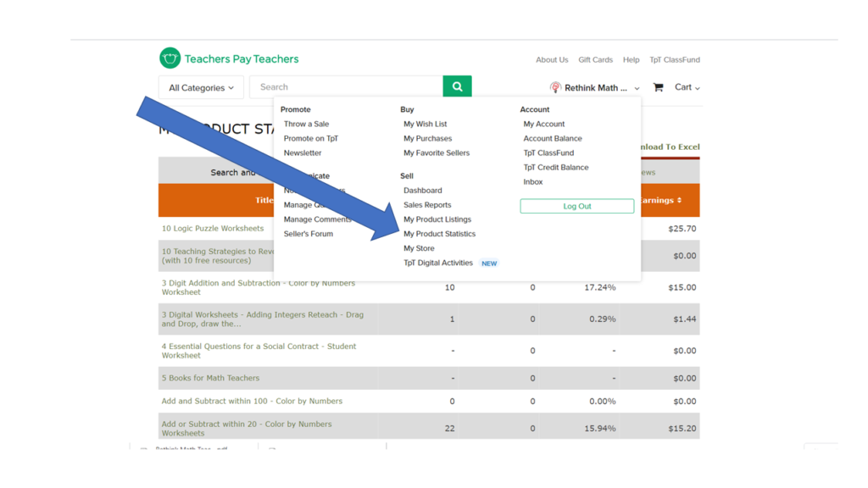Open My Wish List menu entry
868x488 pixels.
pyautogui.click(x=425, y=124)
